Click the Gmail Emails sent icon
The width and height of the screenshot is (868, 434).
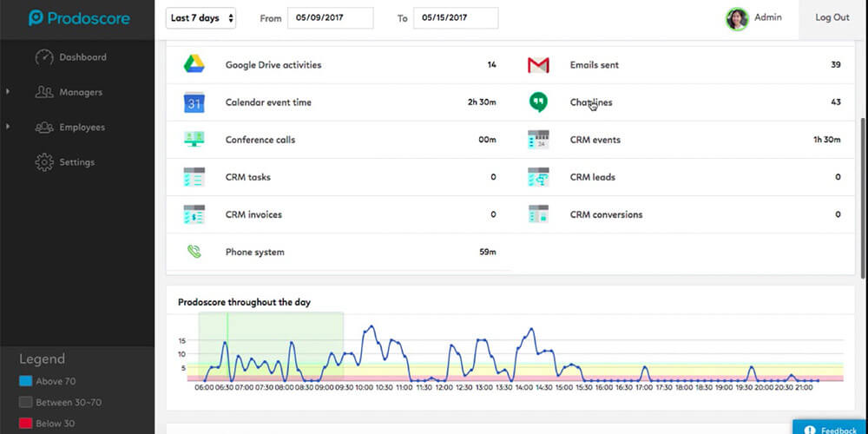pyautogui.click(x=538, y=65)
